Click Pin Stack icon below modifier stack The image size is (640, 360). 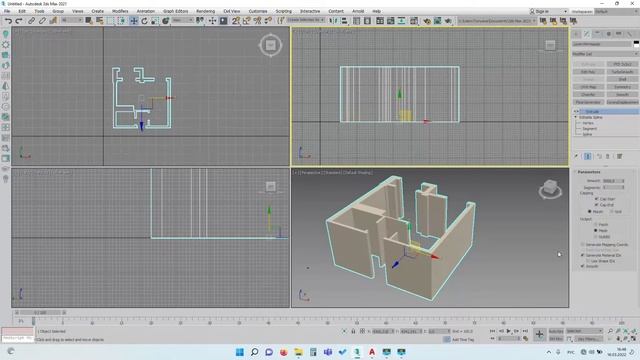(x=576, y=156)
